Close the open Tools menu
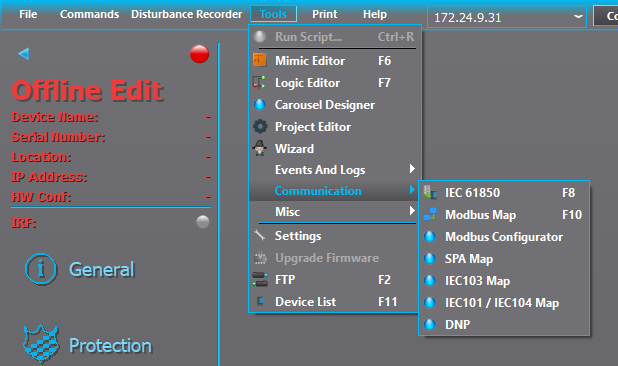 pyautogui.click(x=273, y=14)
